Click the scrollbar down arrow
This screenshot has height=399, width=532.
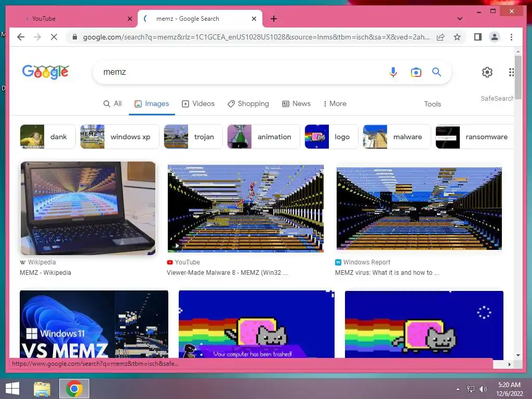click(518, 355)
